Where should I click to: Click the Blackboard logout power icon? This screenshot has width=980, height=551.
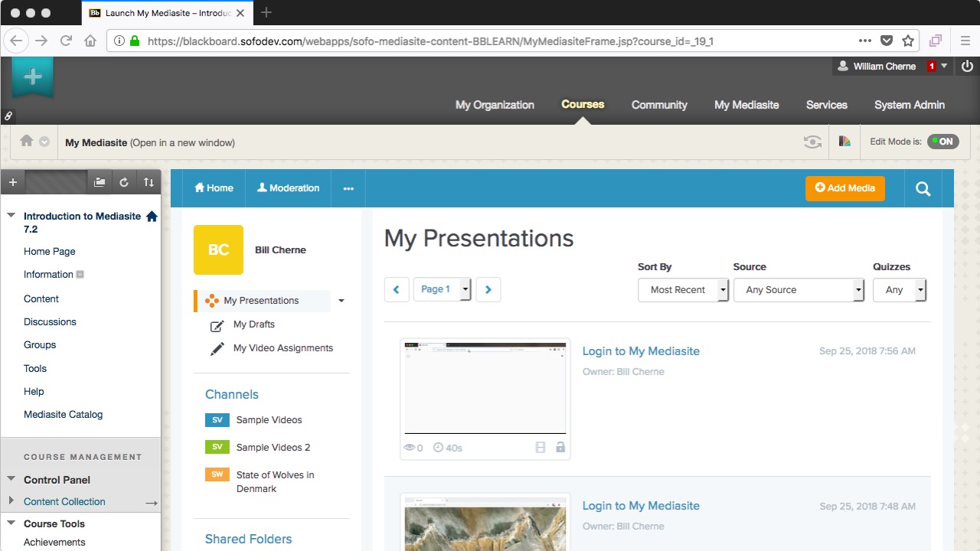tap(966, 66)
